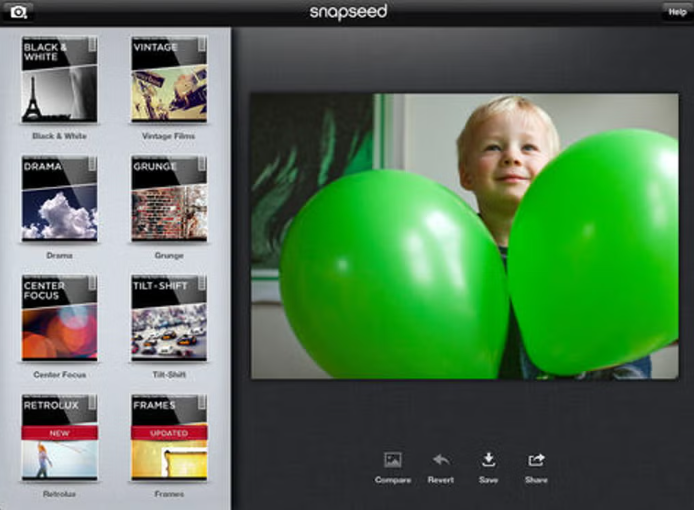Viewport: 694px width, 510px height.
Task: Click the "Grunge" caption below thumbnail
Action: [x=169, y=255]
